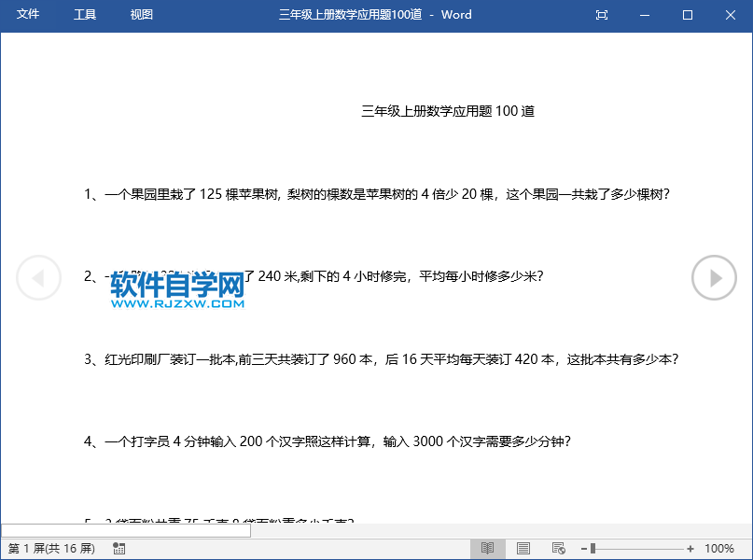Toggle the Read Mode highlight state

(x=487, y=548)
